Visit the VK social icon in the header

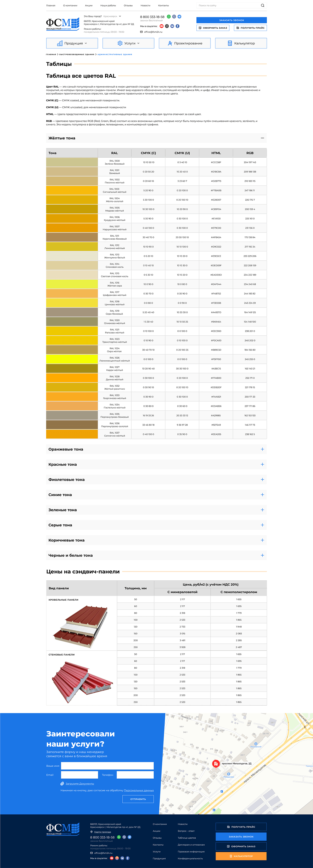pos(172,26)
